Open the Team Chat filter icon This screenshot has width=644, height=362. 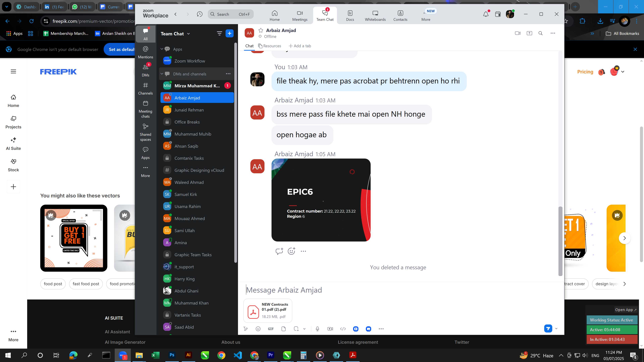tap(219, 34)
